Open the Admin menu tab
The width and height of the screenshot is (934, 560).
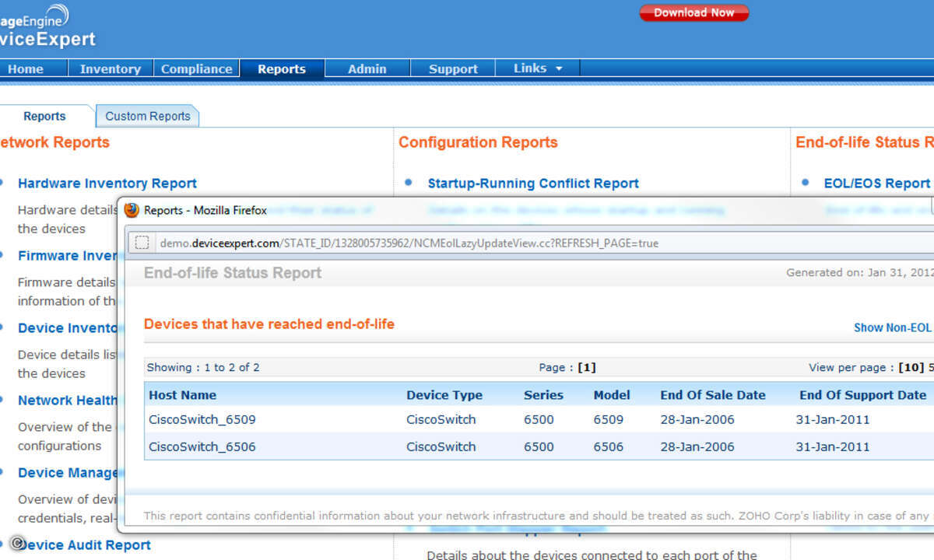point(367,68)
